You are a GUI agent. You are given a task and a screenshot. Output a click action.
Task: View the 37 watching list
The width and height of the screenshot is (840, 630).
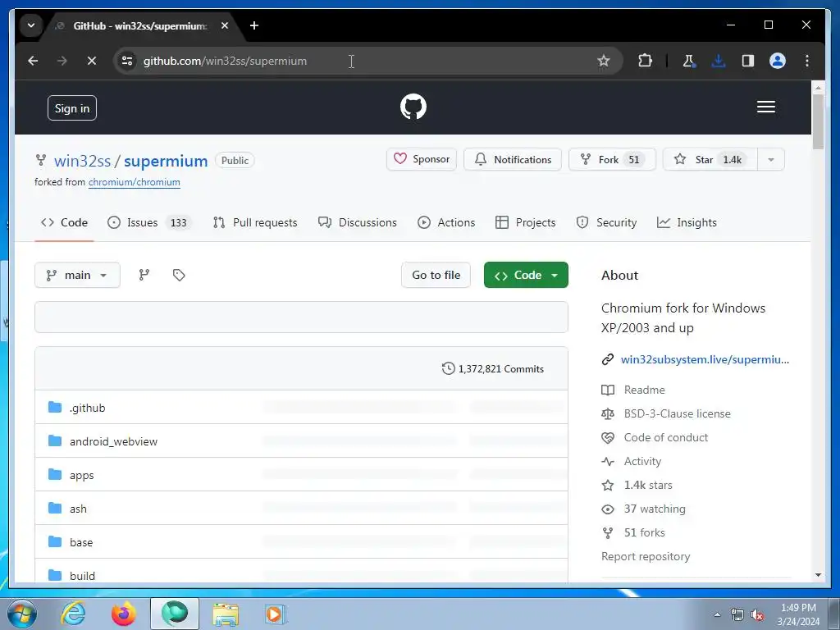(x=643, y=509)
